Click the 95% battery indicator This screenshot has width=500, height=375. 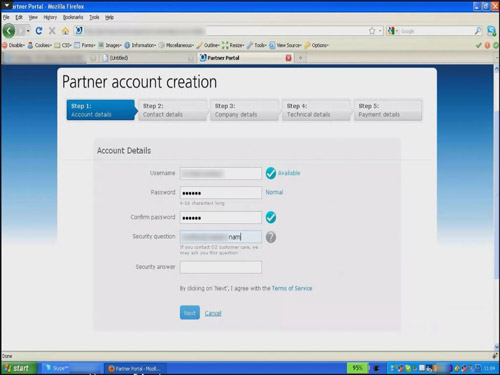(x=358, y=368)
